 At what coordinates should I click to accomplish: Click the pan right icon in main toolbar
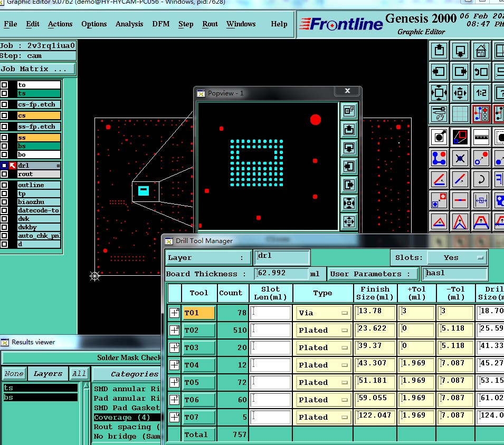click(460, 71)
